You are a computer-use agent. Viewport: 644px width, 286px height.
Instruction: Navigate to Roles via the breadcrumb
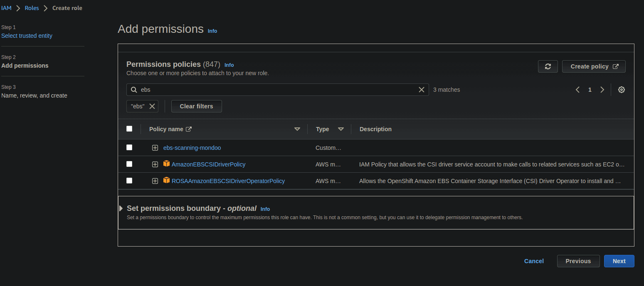pos(32,7)
